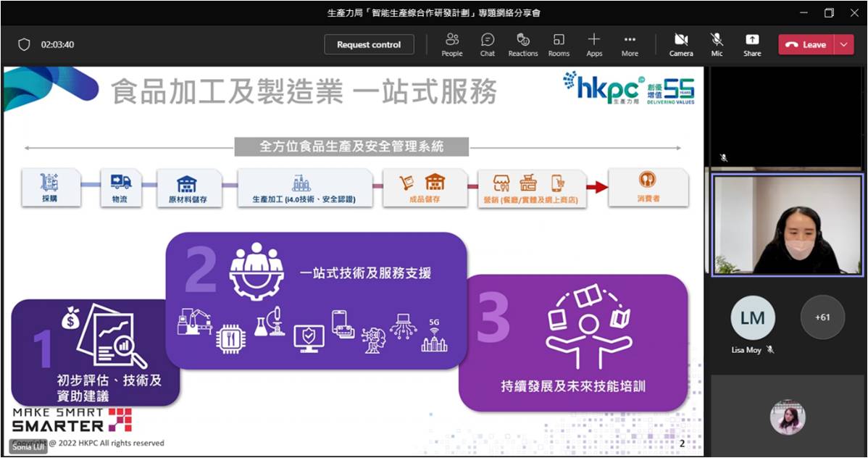
Task: Click the 採購 procurement icon box
Action: (51, 188)
